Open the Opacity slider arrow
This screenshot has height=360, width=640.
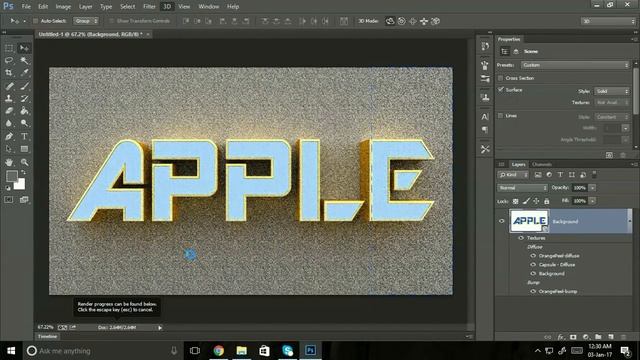click(593, 188)
